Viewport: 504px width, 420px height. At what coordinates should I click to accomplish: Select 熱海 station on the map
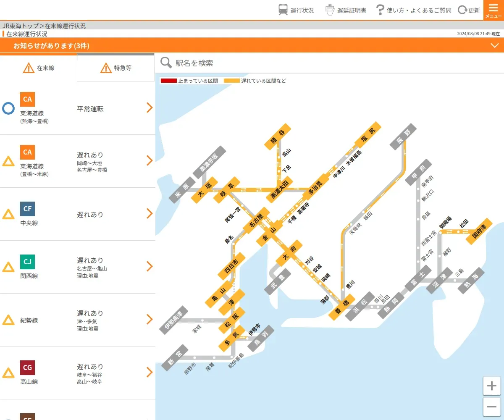coord(471,281)
